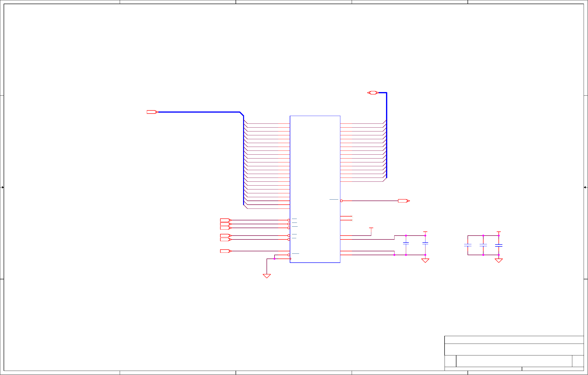Select right capacitor of the two-capacitor group

pyautogui.click(x=425, y=243)
